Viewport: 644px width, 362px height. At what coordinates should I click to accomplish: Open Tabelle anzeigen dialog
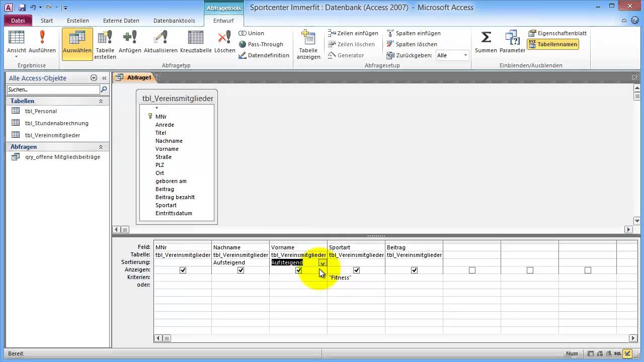(x=308, y=44)
